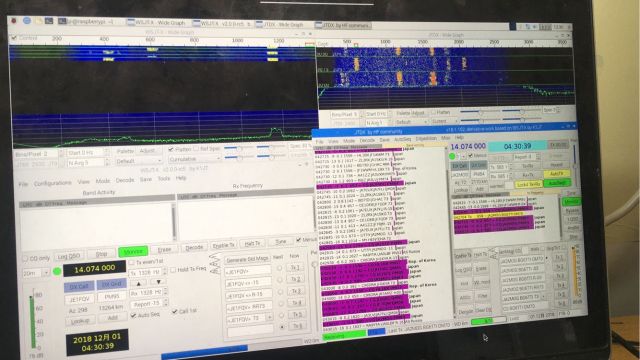This screenshot has height=360, width=640.
Task: Open the file manager folder icon
Action: pyautogui.click(x=39, y=20)
